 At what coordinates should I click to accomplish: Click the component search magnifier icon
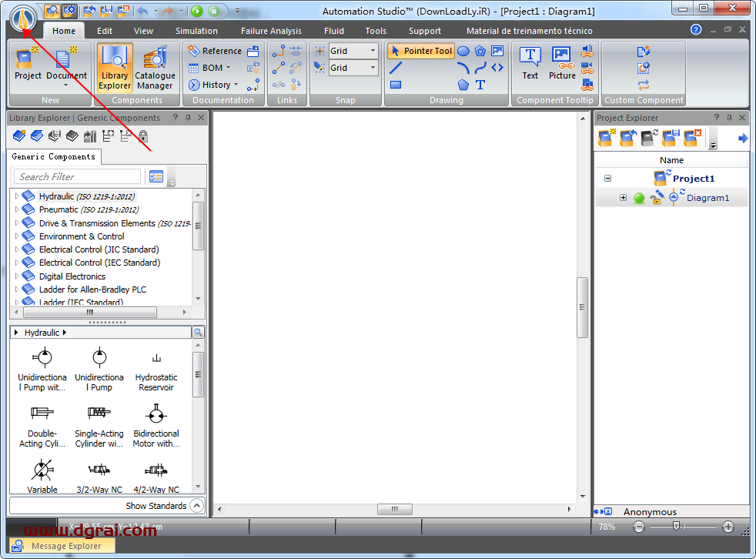pos(198,333)
